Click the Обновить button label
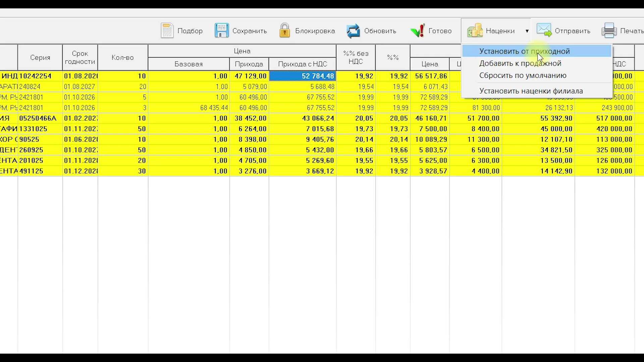644x362 pixels. (x=380, y=31)
